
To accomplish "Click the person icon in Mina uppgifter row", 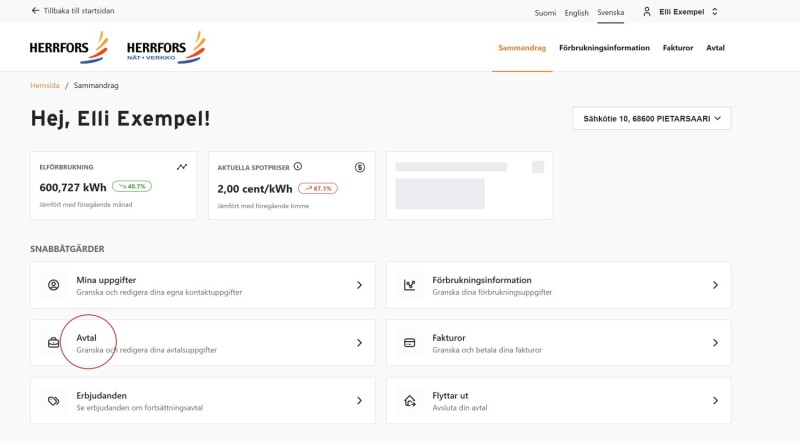I will click(x=54, y=285).
